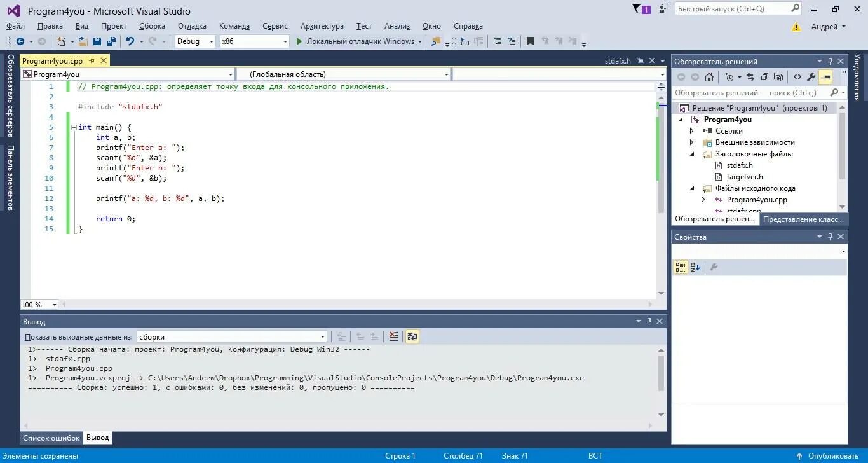Navigate backward with the toolbar back arrow
The width and height of the screenshot is (868, 463).
tap(20, 41)
